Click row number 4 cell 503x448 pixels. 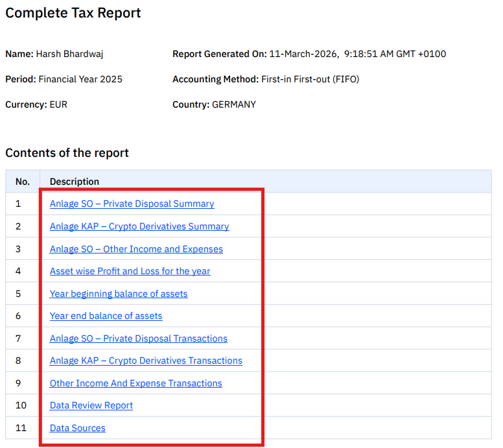pyautogui.click(x=23, y=271)
